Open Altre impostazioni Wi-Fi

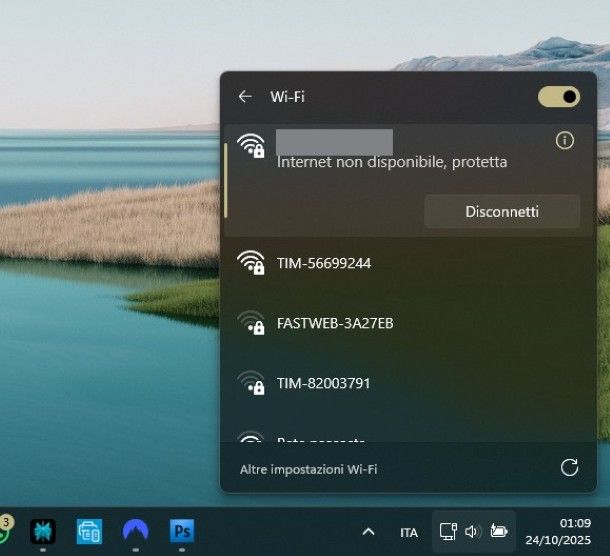309,469
